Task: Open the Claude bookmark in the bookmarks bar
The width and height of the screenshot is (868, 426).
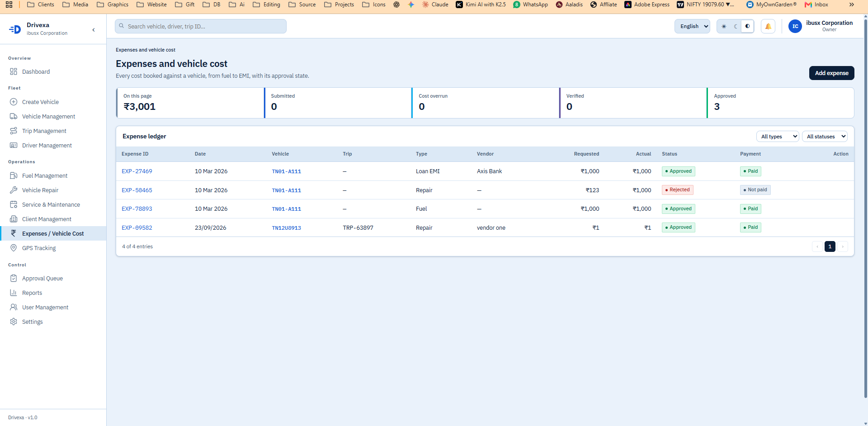Action: (x=435, y=5)
